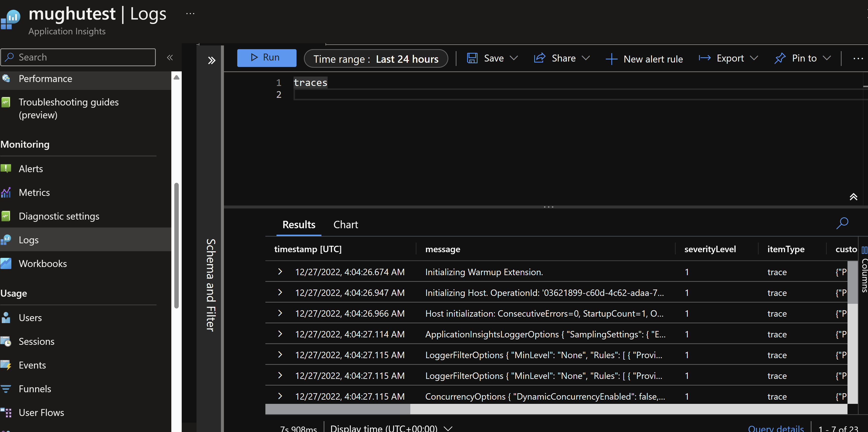Click the User Flows icon

pos(6,412)
